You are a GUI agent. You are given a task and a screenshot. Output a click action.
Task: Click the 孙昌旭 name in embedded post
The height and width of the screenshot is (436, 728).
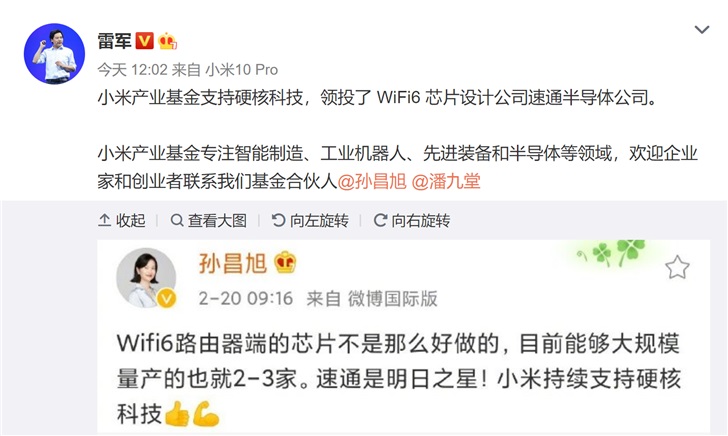233,263
